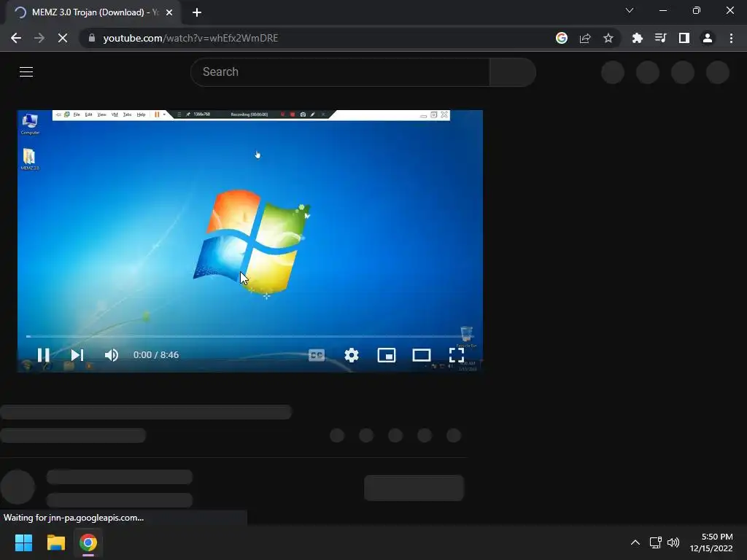Open the clock showing 5:50 PM
The height and width of the screenshot is (560, 747).
[711, 542]
